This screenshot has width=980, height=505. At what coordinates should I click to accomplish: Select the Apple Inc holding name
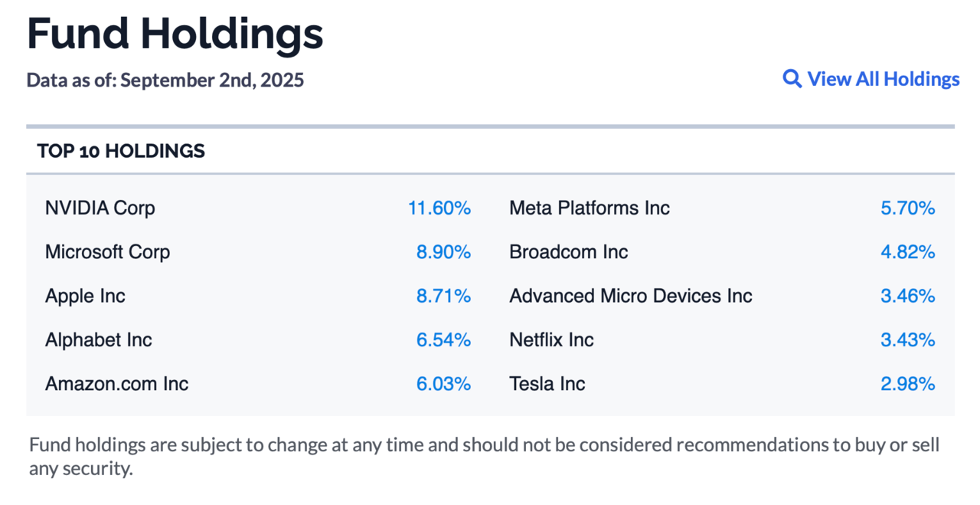point(85,296)
